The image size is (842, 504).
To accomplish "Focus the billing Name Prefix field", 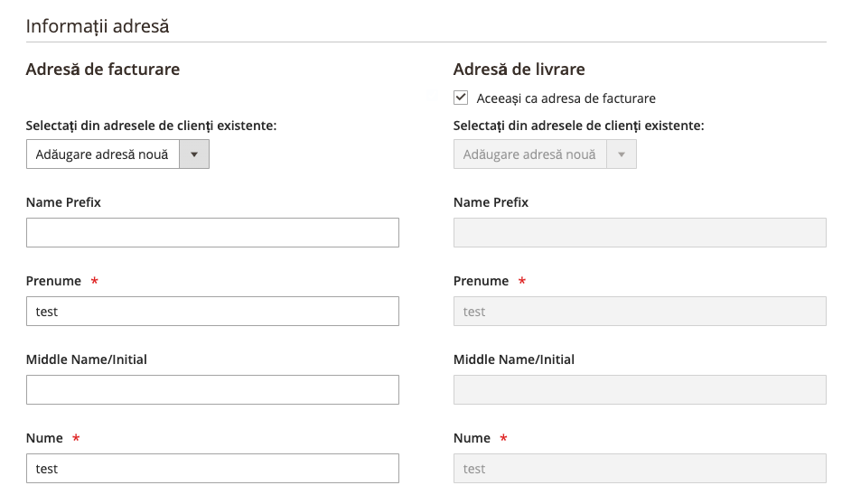I will [x=212, y=232].
